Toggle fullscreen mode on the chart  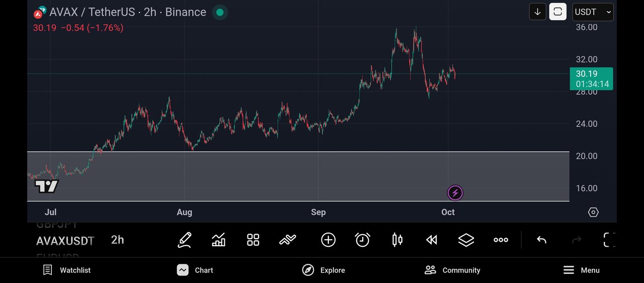click(x=609, y=240)
